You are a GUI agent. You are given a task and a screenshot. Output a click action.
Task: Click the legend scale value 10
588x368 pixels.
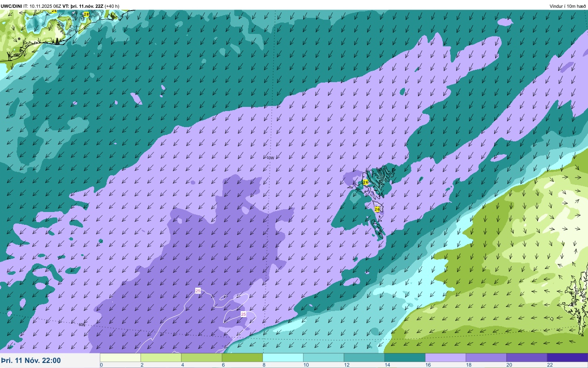point(306,365)
